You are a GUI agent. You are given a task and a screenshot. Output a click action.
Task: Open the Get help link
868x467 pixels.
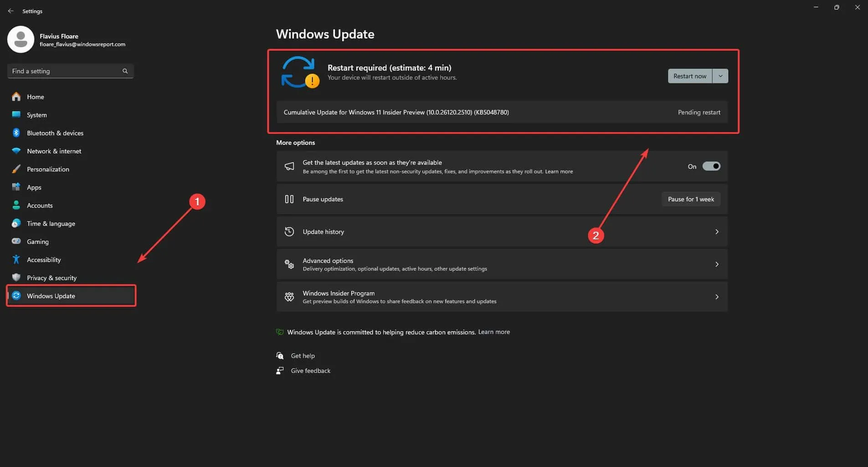point(303,356)
